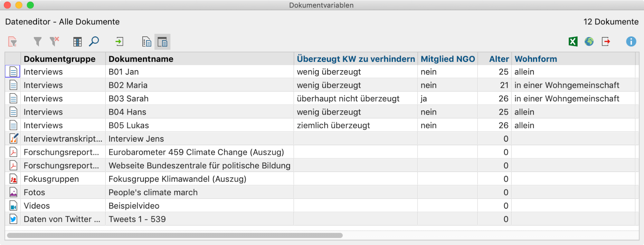
Task: Click the horizontal scrollbar at table bottom
Action: [175, 235]
